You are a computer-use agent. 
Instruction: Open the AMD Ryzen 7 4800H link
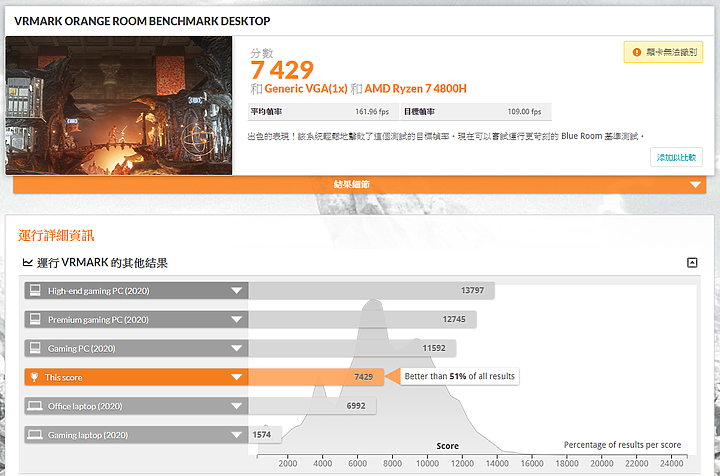point(415,89)
